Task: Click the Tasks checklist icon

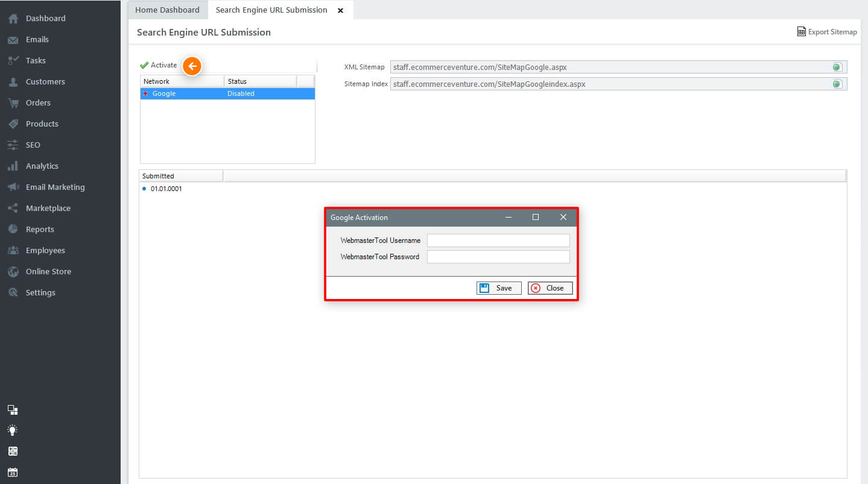Action: click(13, 61)
